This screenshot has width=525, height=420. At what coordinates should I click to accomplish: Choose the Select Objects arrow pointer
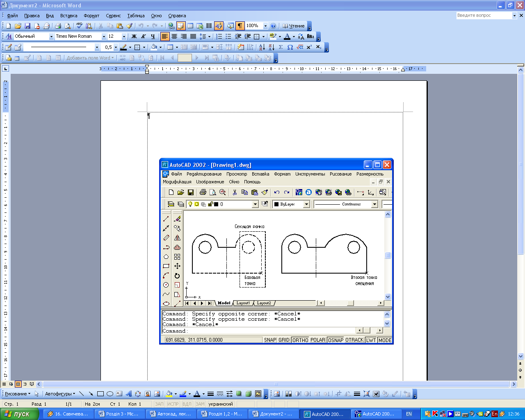click(37, 394)
